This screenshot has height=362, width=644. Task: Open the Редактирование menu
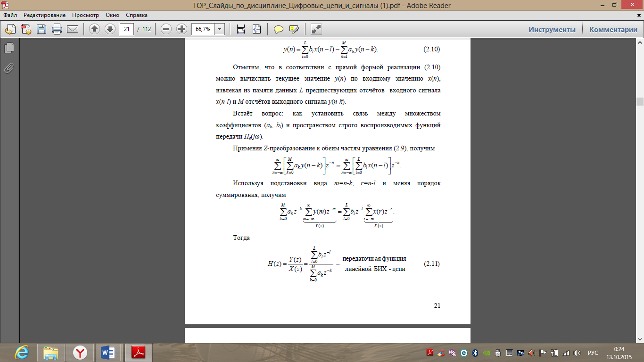click(45, 15)
